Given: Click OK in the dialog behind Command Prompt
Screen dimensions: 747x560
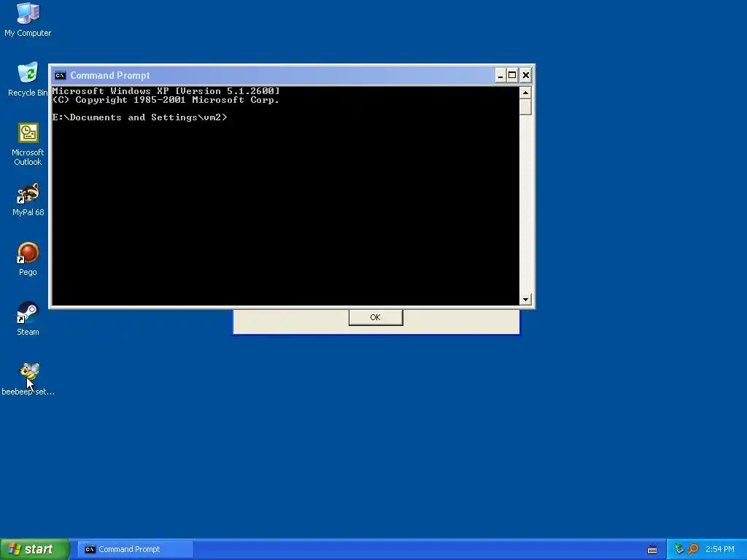Looking at the screenshot, I should pyautogui.click(x=376, y=317).
